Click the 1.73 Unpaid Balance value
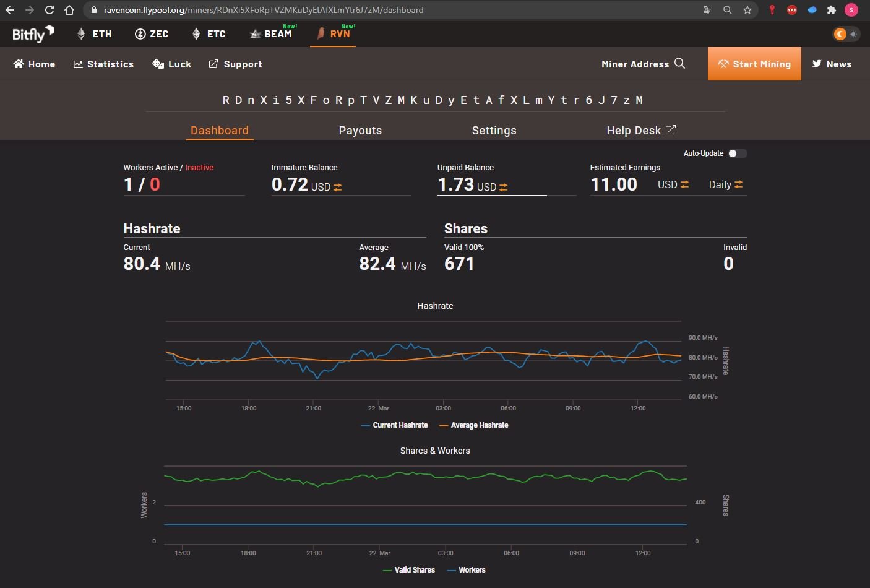Screen dimensions: 870x588 click(456, 184)
